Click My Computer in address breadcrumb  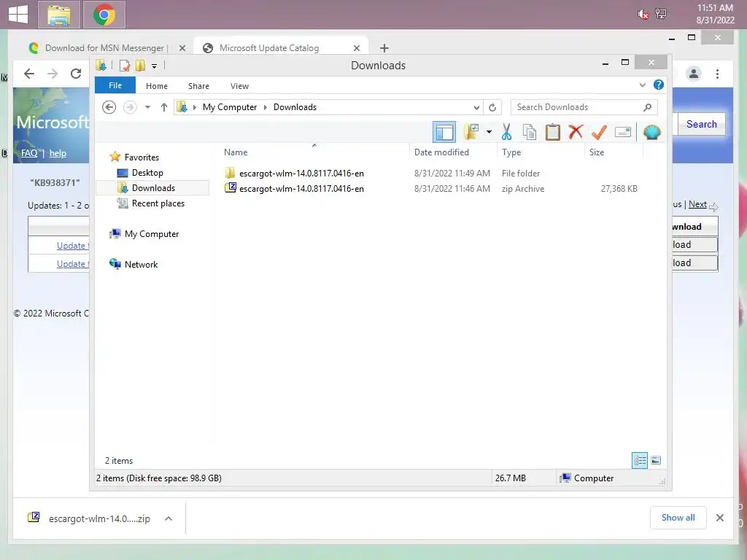230,107
